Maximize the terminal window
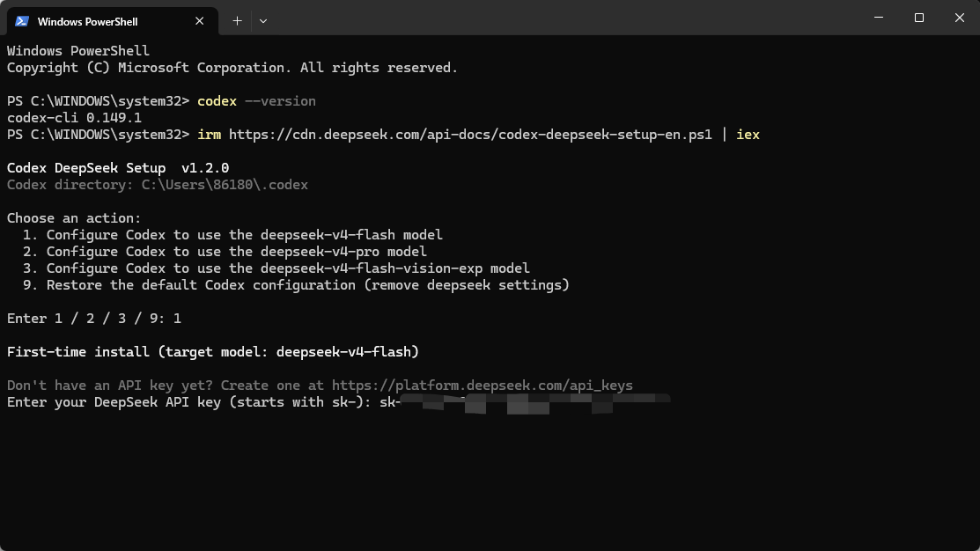980x551 pixels. pos(918,18)
